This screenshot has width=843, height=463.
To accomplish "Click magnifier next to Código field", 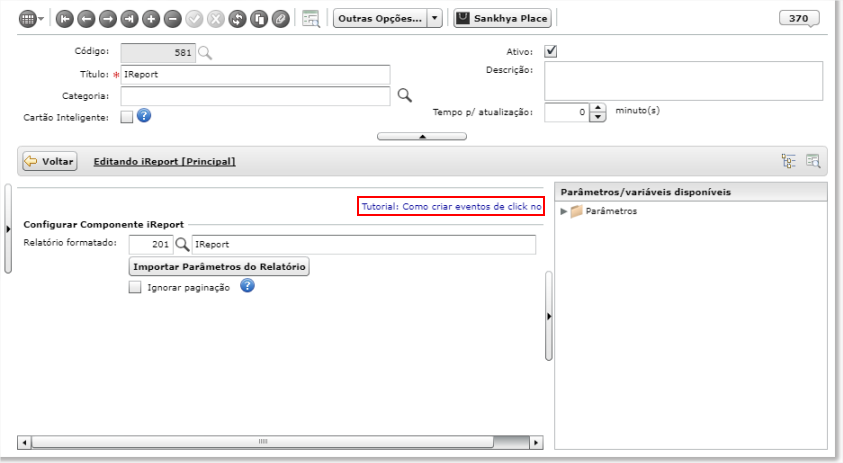I will [x=205, y=53].
